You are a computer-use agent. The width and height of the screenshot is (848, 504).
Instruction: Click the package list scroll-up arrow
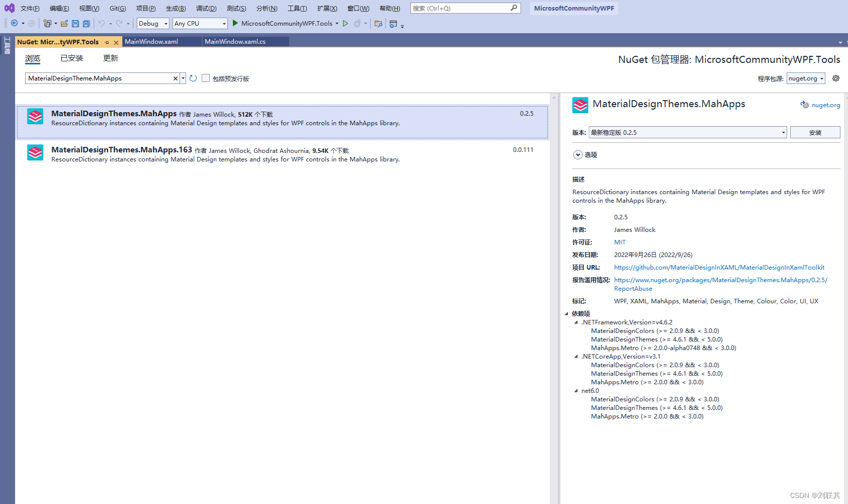[554, 98]
